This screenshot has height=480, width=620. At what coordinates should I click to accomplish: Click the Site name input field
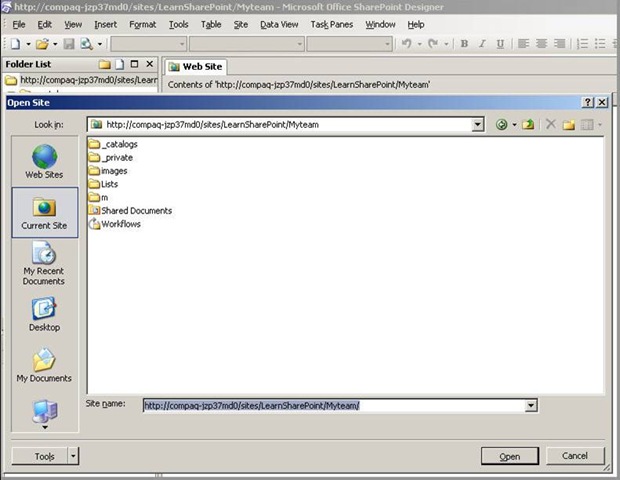click(334, 405)
